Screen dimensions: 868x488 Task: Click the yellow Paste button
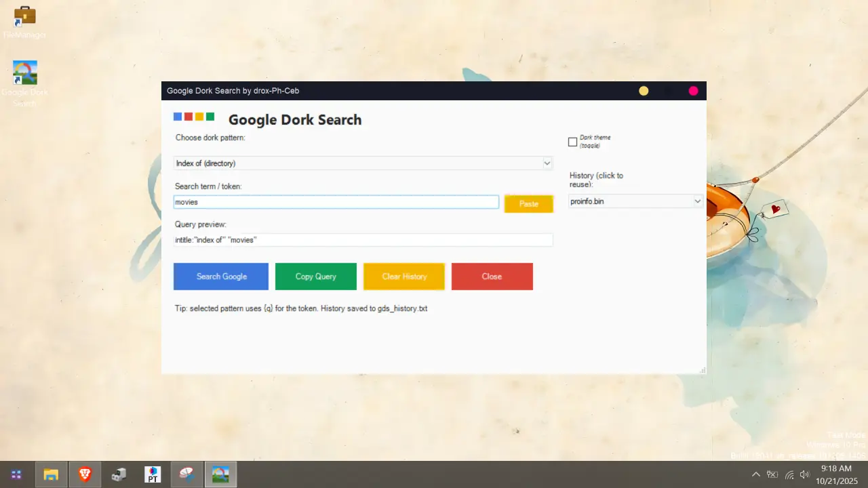pos(529,204)
